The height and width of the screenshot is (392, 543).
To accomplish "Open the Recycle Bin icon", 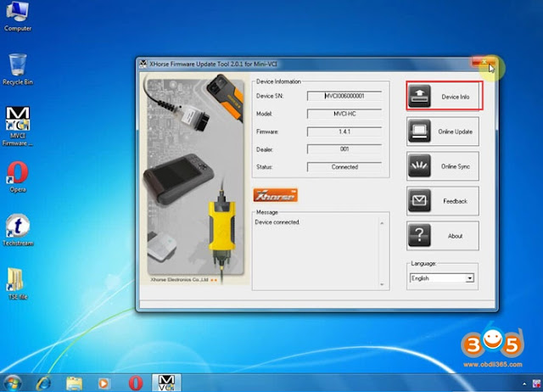I will click(x=18, y=70).
